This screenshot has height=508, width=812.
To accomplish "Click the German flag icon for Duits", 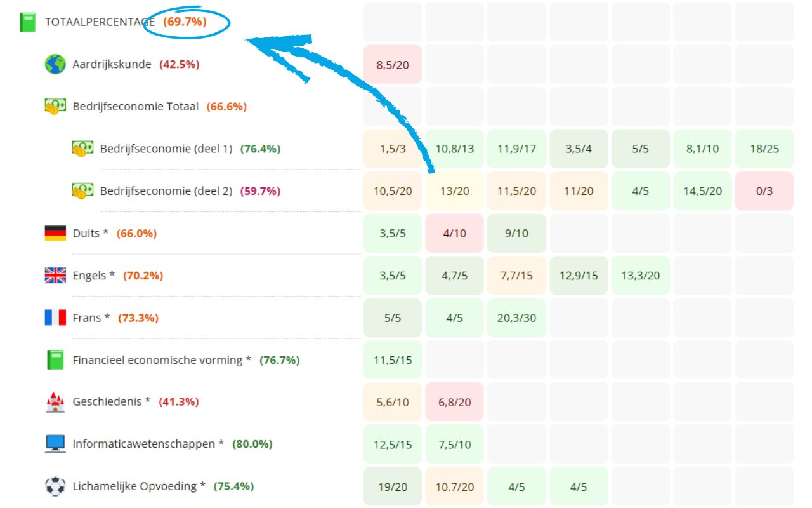I will (x=55, y=233).
